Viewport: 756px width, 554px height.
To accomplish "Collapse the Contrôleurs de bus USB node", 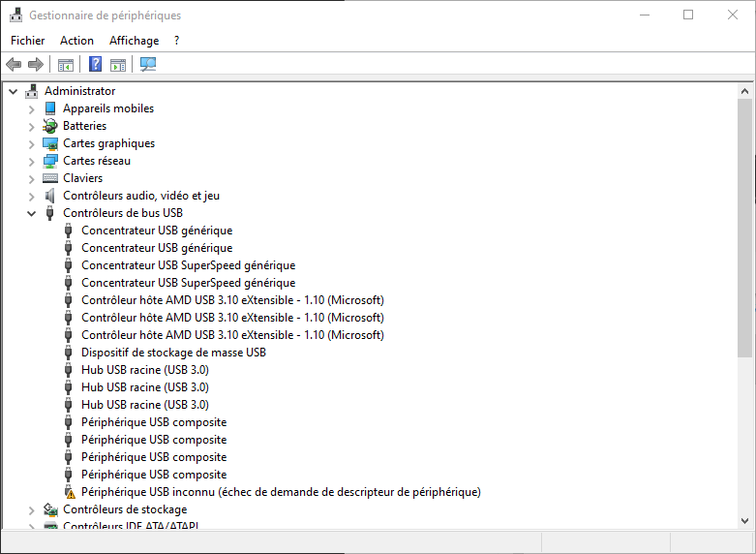I will click(x=32, y=213).
